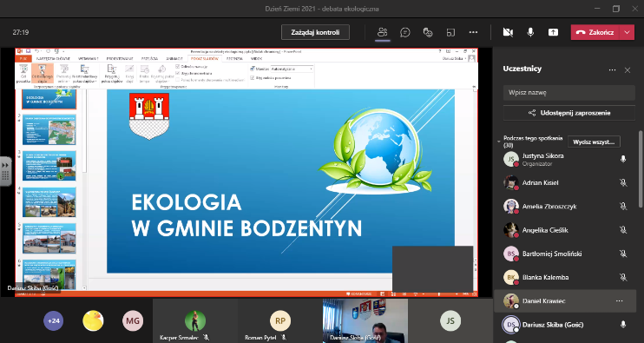Toggle the microphone mute
The height and width of the screenshot is (343, 644).
click(x=530, y=32)
